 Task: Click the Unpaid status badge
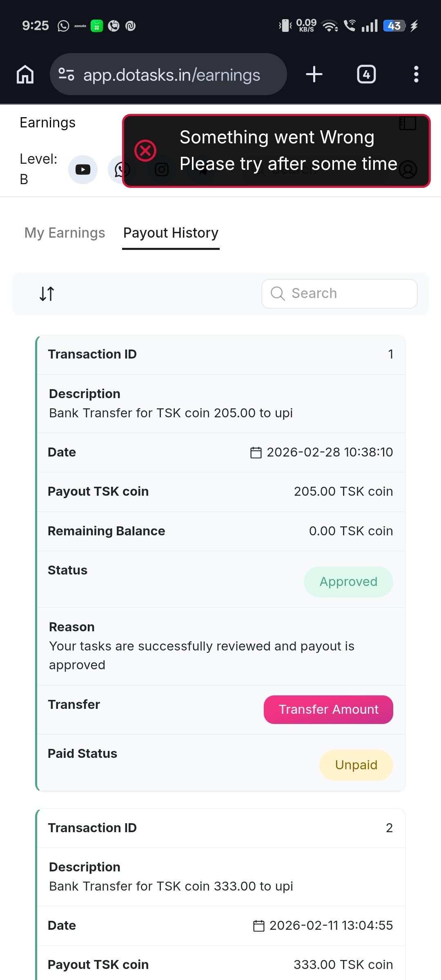pos(356,765)
